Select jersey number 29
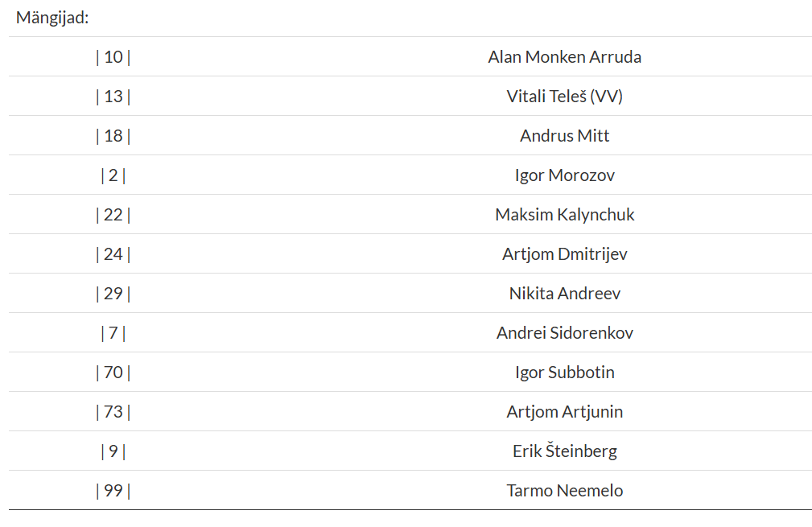Image resolution: width=812 pixels, height=527 pixels. [x=113, y=294]
